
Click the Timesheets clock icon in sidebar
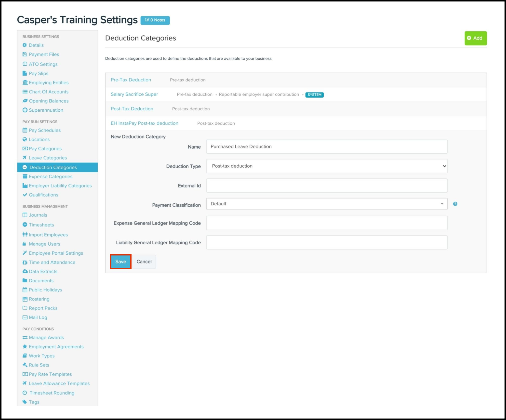(x=24, y=224)
